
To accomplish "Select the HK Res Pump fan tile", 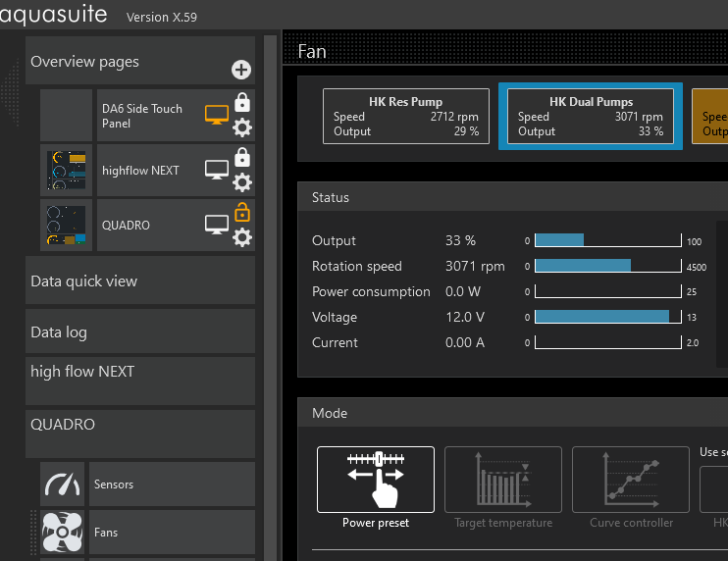I will pyautogui.click(x=405, y=117).
